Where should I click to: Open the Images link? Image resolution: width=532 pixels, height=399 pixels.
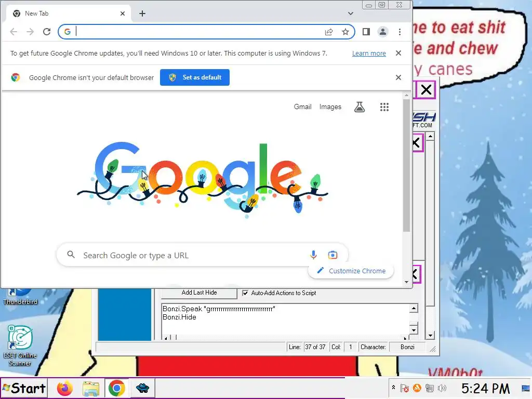pyautogui.click(x=330, y=107)
